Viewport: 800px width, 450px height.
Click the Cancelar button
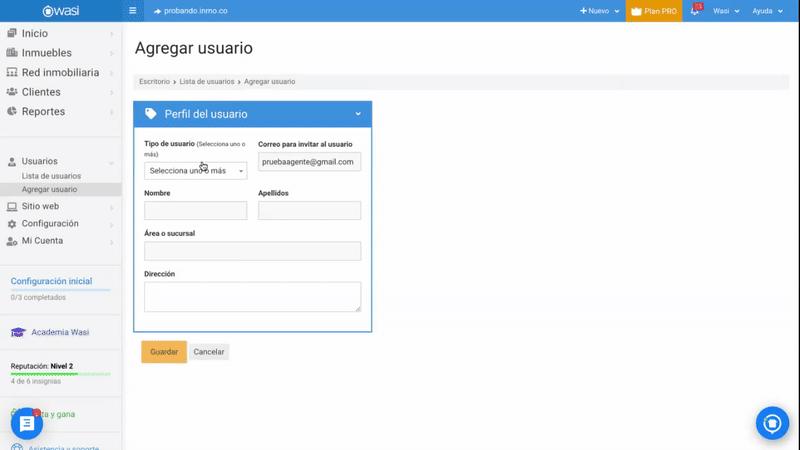tap(209, 352)
